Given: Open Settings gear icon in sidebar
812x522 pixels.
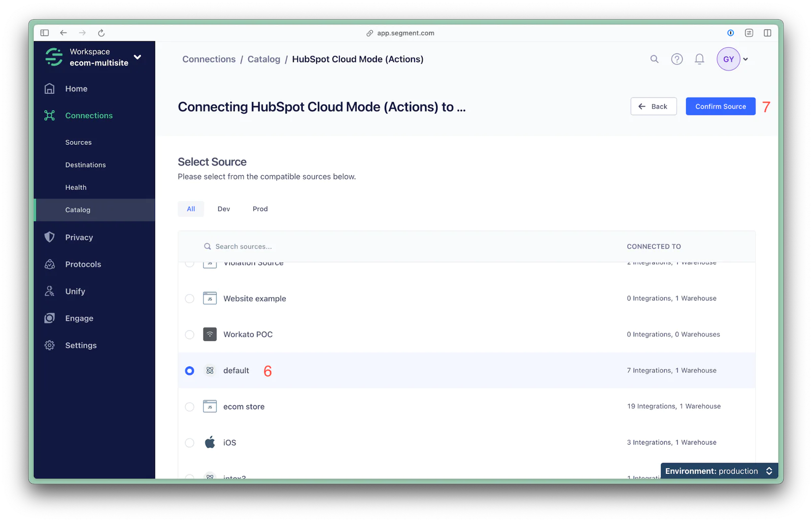Looking at the screenshot, I should pyautogui.click(x=50, y=345).
